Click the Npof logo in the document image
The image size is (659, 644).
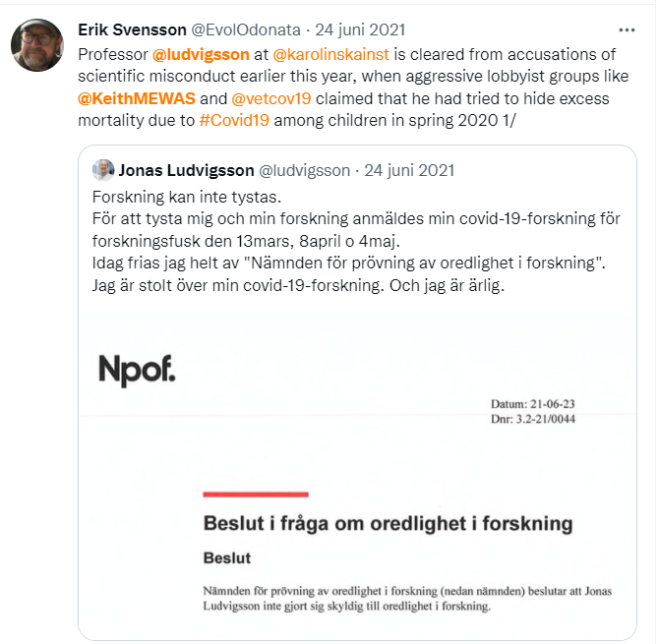(x=137, y=369)
